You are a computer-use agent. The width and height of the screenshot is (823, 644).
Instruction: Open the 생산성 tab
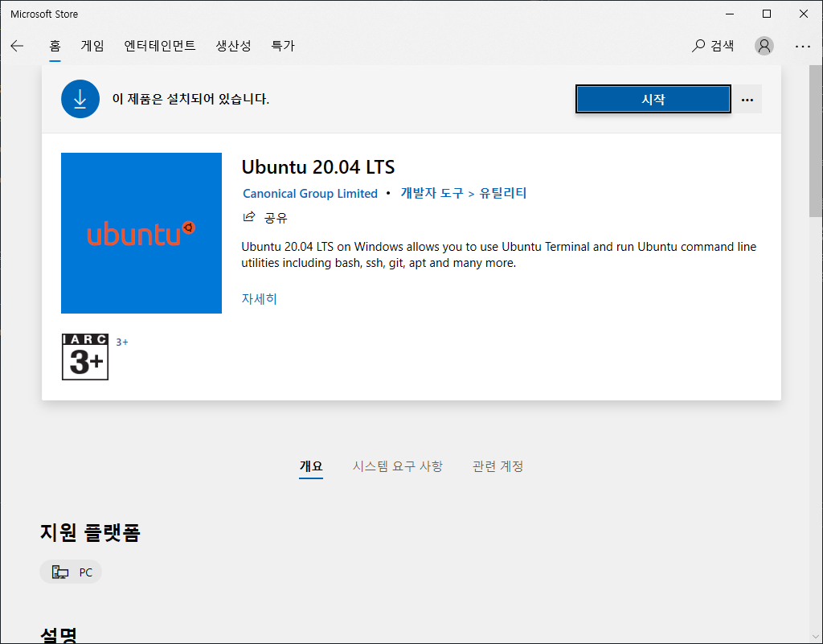[x=233, y=46]
